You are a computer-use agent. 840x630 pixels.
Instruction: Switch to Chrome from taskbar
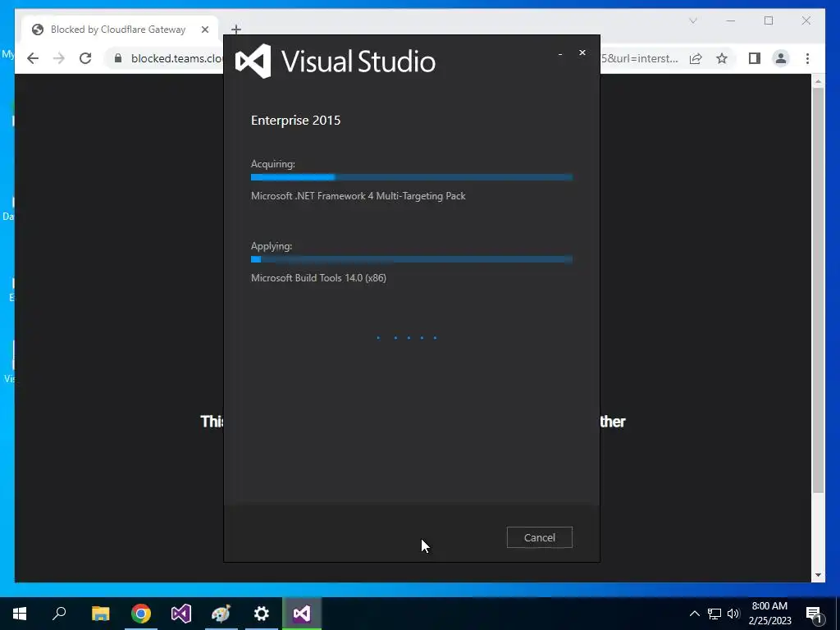point(141,614)
